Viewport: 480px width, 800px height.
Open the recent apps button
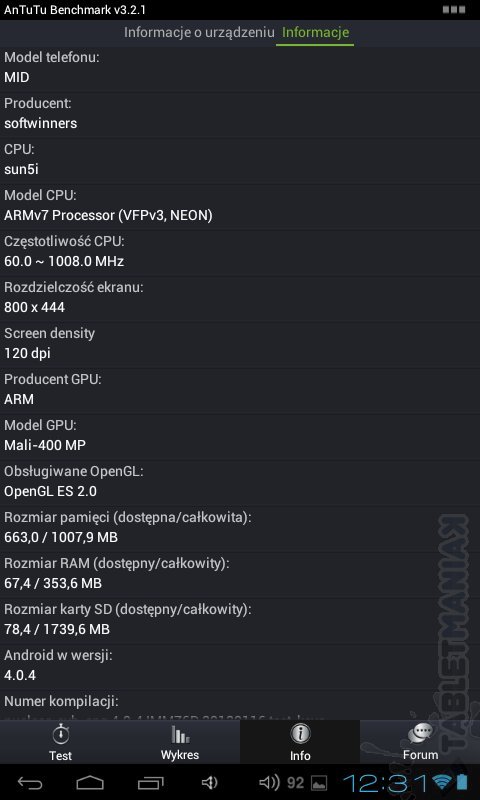[150, 782]
